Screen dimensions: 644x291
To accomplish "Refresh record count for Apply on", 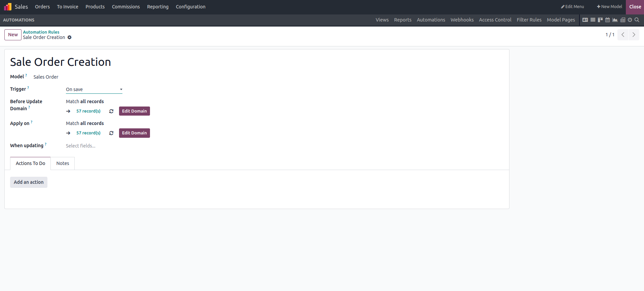I will tap(111, 133).
